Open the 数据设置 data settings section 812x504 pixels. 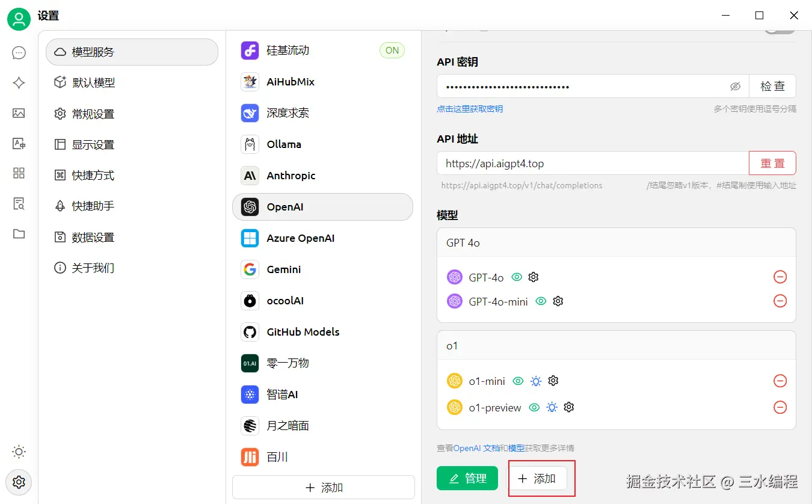click(132, 238)
